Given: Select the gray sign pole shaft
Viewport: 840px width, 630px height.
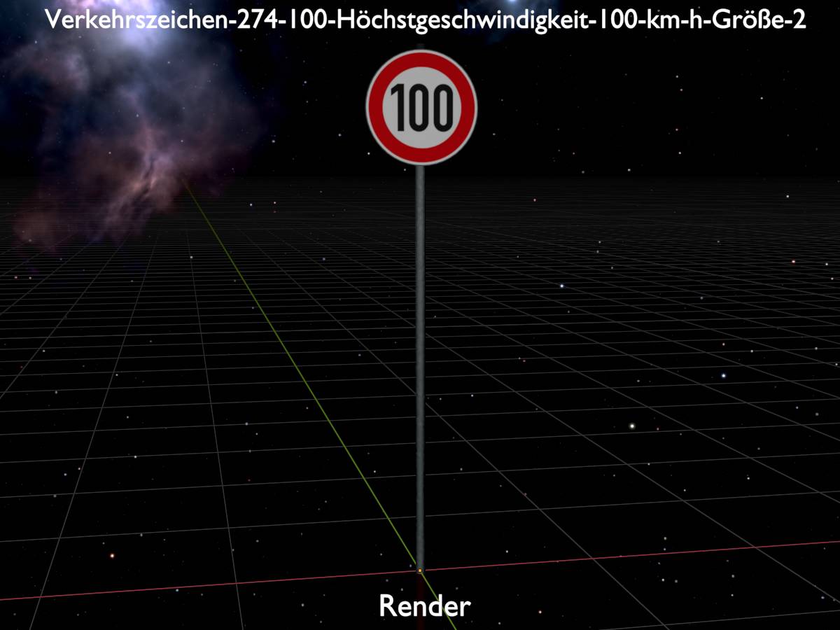Looking at the screenshot, I should [x=420, y=350].
